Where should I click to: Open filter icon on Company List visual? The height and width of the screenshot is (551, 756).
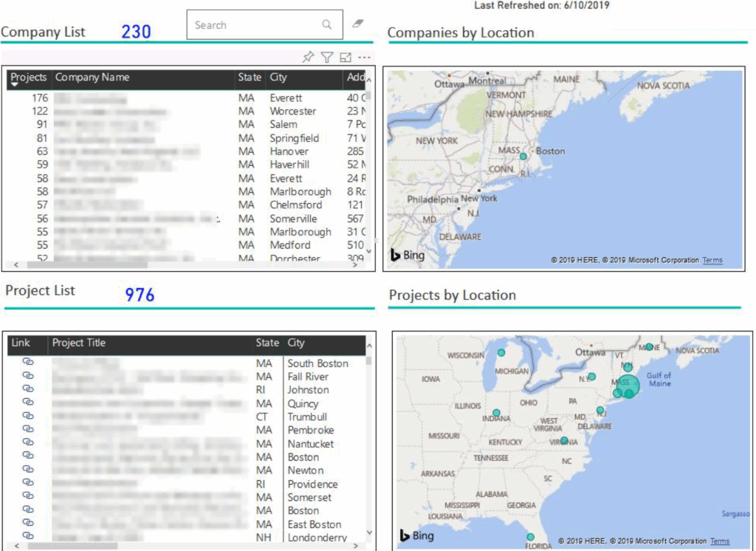(327, 58)
